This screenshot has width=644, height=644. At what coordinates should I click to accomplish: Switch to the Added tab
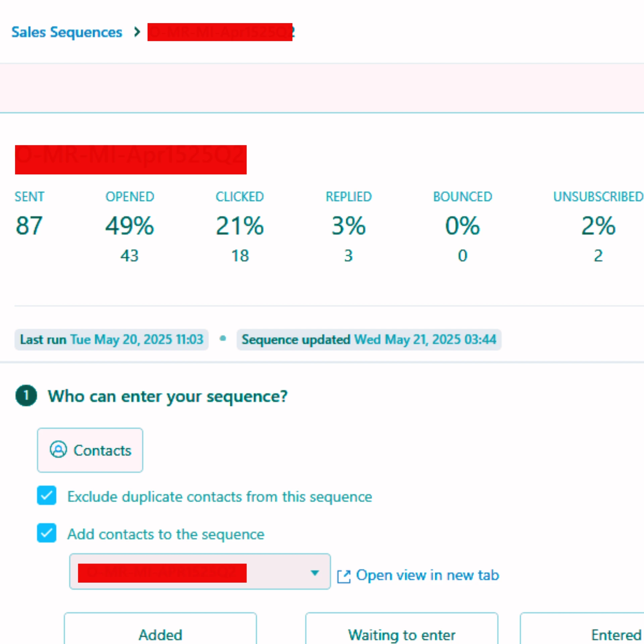pos(160,634)
